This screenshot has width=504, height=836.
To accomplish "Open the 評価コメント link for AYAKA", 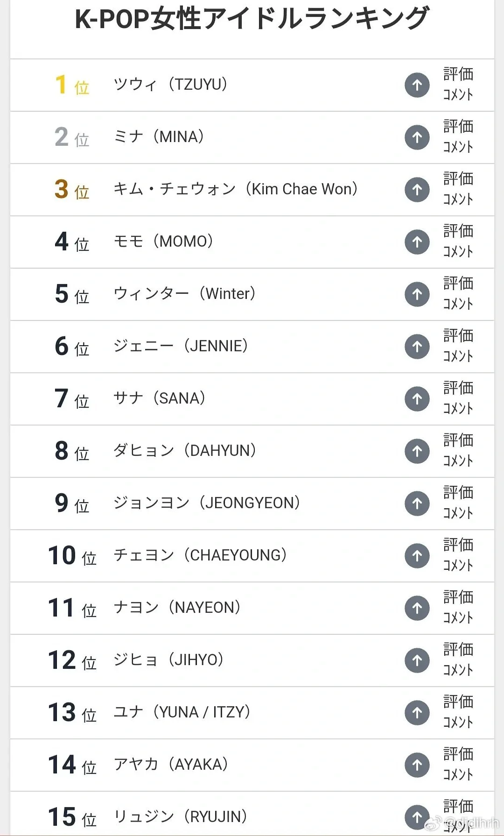I will tap(458, 765).
